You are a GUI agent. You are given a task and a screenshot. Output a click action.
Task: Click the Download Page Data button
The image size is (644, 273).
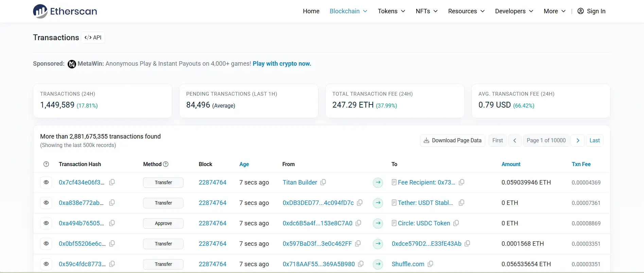click(x=452, y=141)
